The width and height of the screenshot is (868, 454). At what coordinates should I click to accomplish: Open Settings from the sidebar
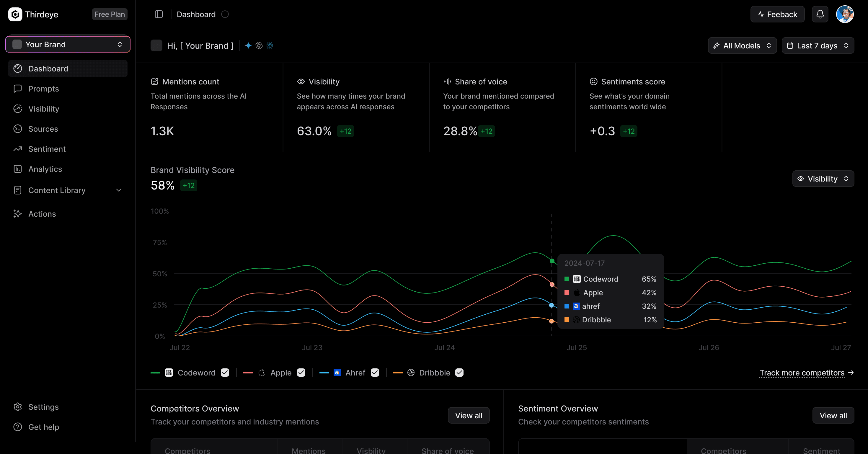point(43,407)
